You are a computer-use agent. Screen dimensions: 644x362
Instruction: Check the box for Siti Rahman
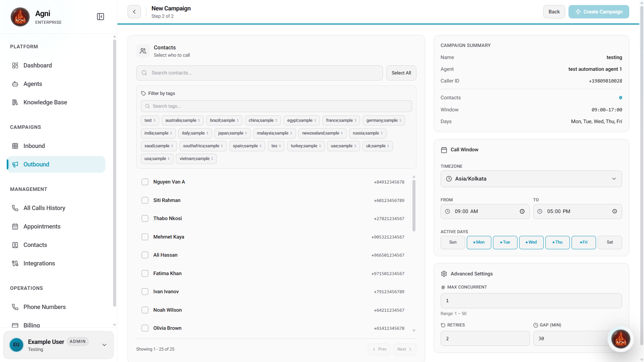145,200
